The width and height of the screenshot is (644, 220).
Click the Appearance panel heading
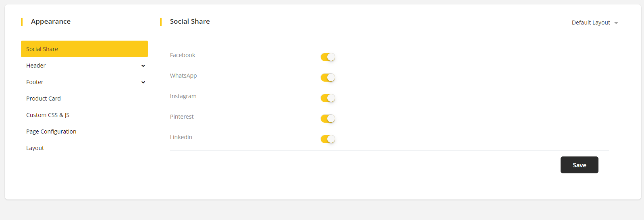coord(51,21)
